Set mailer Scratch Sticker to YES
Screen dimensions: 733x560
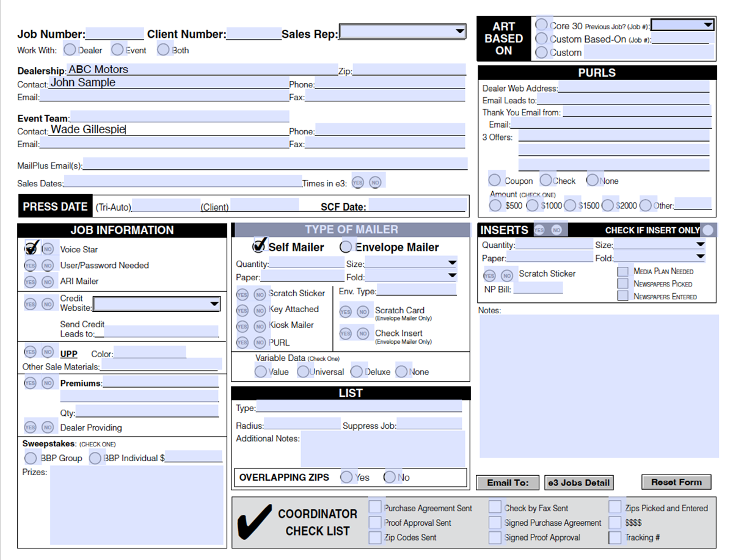click(x=243, y=294)
